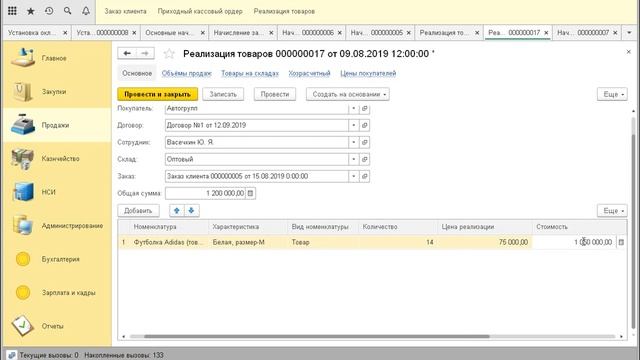Screen dimensions: 640x360
Task: Click the Записать button
Action: coord(223,94)
